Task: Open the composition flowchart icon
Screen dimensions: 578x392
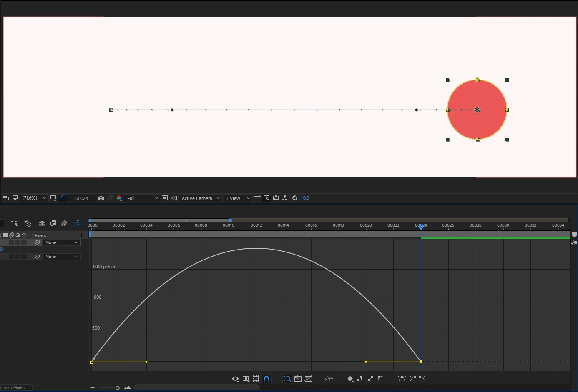Action: click(x=285, y=198)
